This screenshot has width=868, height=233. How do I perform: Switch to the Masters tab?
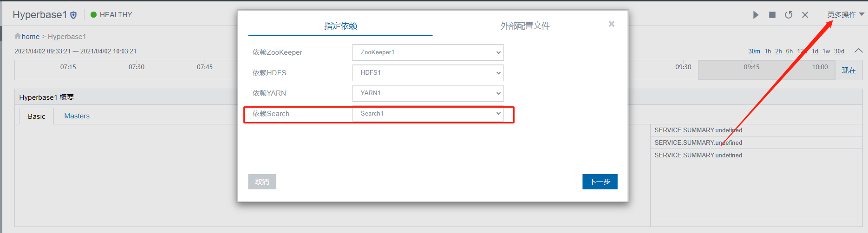(x=77, y=116)
